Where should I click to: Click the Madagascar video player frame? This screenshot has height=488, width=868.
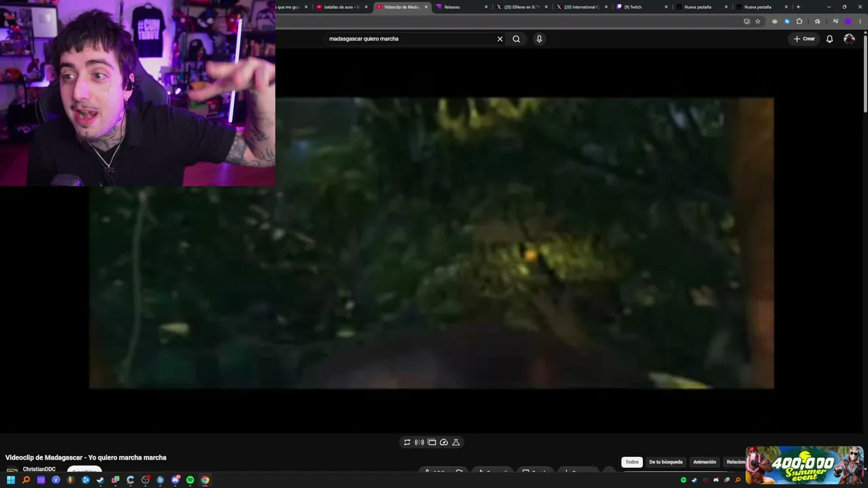[x=431, y=243]
